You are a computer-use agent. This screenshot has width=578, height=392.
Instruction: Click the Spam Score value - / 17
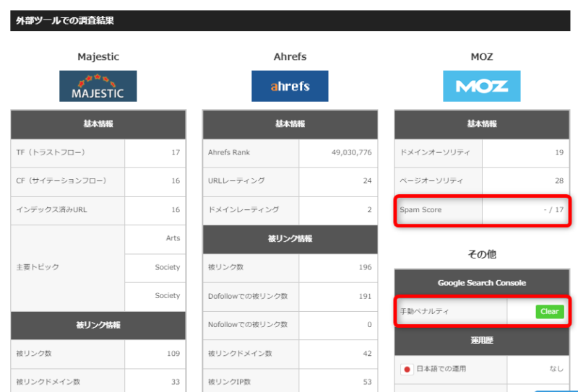click(x=553, y=210)
